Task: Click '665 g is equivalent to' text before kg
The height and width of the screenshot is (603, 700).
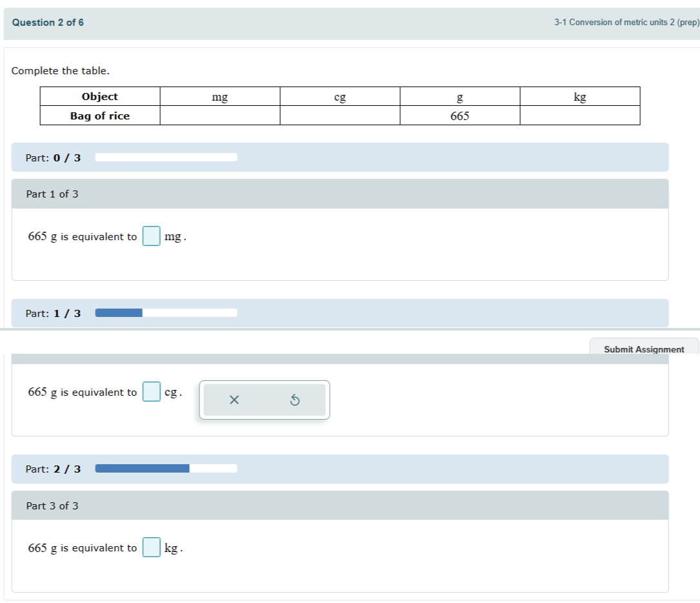Action: (82, 547)
